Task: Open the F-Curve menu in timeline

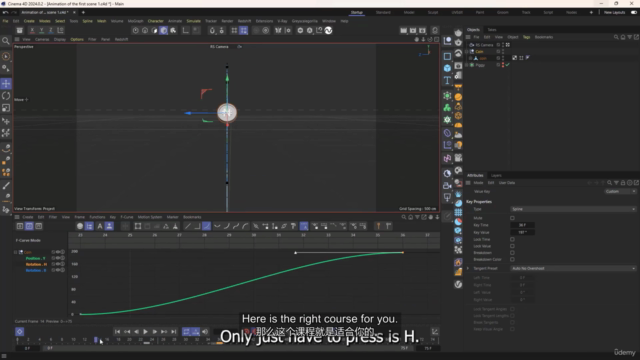Action: tap(127, 217)
